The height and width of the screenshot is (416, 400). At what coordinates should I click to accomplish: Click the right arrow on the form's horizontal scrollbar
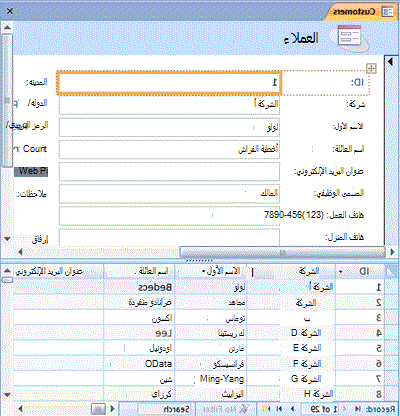tap(392, 252)
